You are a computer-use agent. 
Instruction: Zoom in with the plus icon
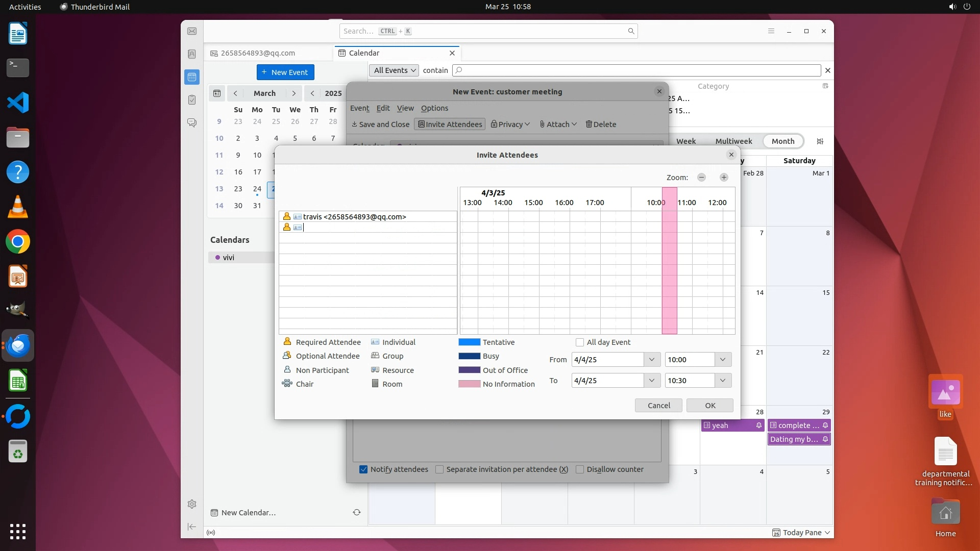click(x=724, y=177)
